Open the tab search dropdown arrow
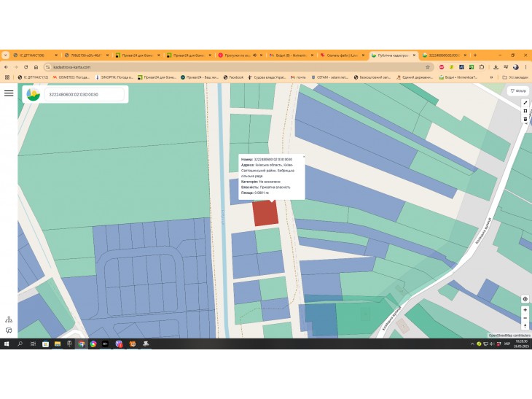This screenshot has height=399, width=532. pyautogui.click(x=5, y=55)
